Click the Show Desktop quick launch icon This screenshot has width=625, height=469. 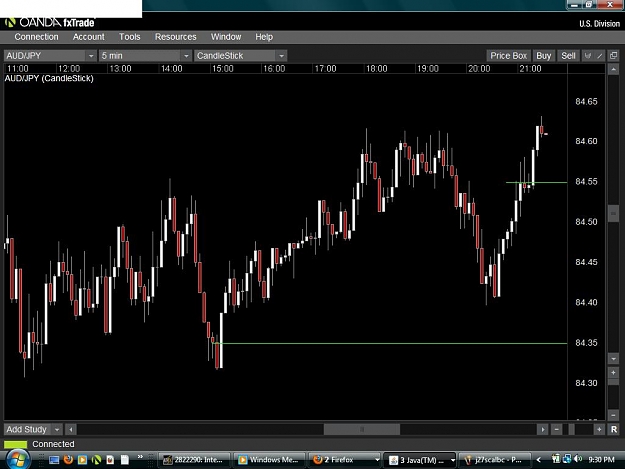click(x=54, y=460)
